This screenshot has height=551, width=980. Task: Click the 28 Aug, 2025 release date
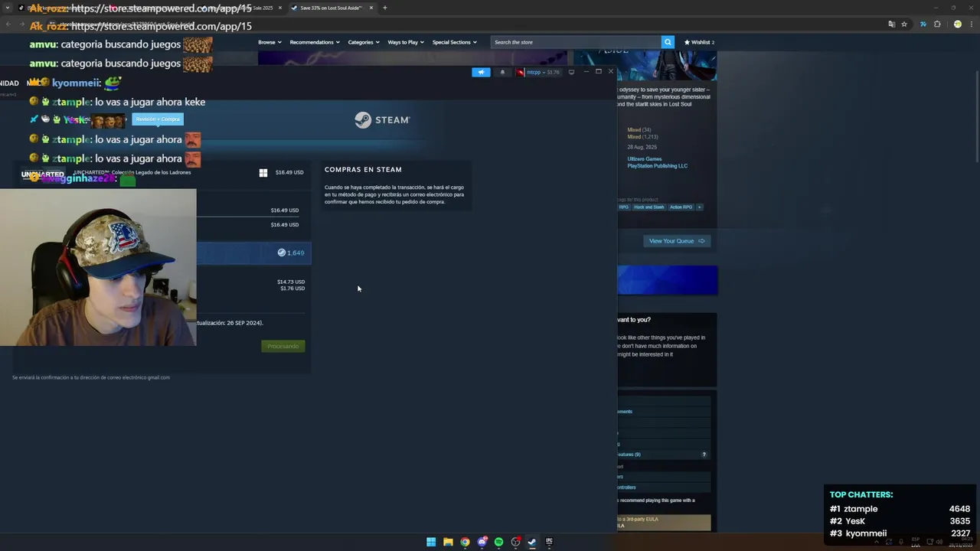pyautogui.click(x=642, y=147)
